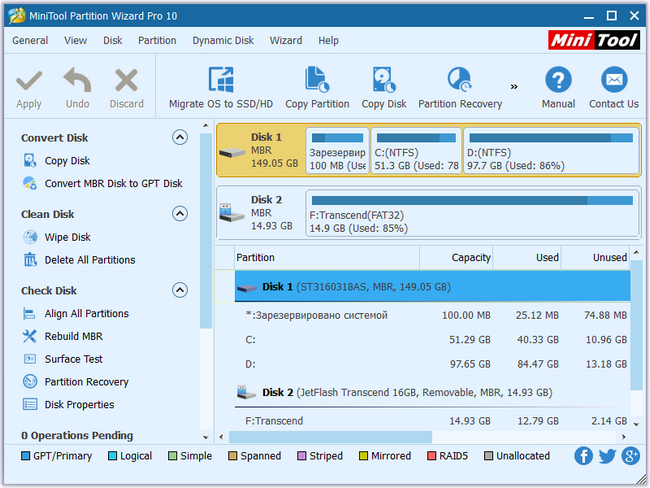Click partition list scroll down arrow
The image size is (650, 488).
coord(636,424)
